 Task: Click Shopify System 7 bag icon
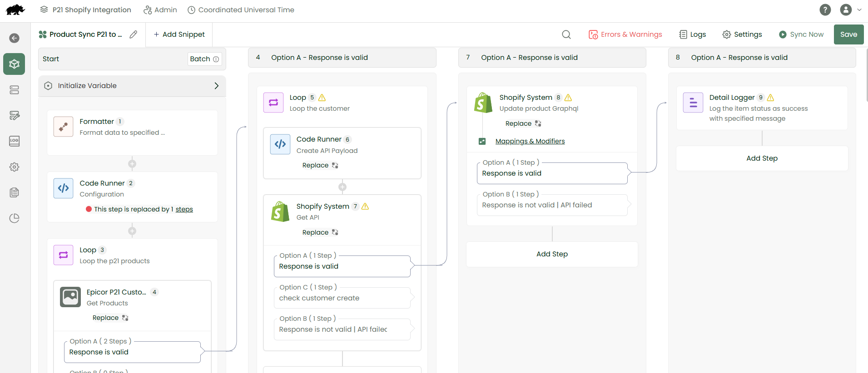pyautogui.click(x=280, y=211)
